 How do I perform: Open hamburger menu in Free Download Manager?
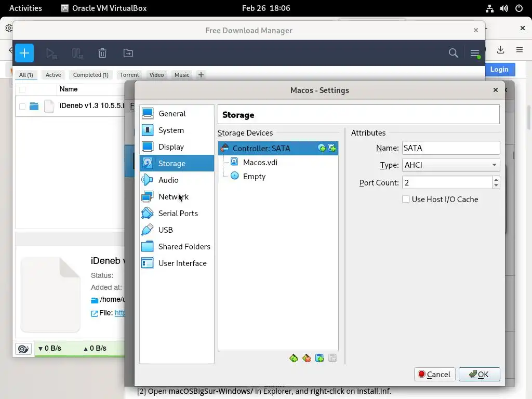coord(475,54)
